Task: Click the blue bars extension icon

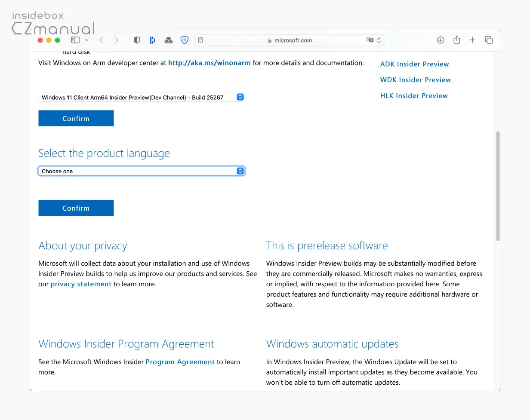Action: pos(152,40)
